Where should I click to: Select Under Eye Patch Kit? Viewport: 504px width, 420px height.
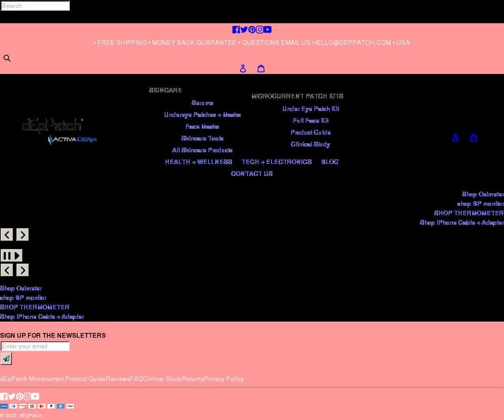click(x=310, y=109)
